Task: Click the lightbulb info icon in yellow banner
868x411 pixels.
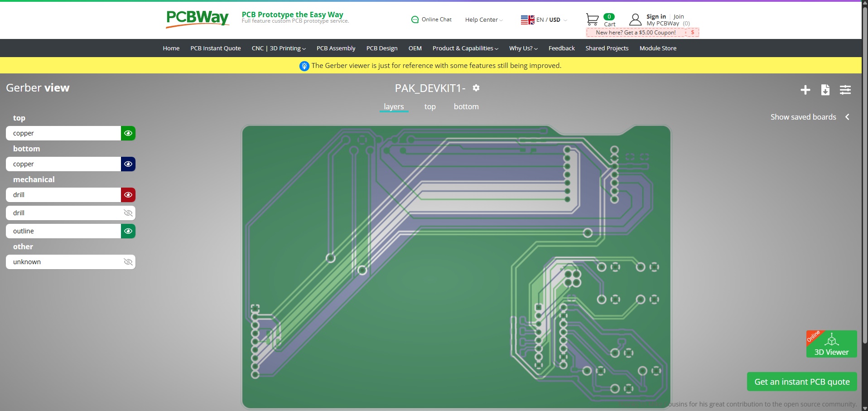Action: (304, 66)
